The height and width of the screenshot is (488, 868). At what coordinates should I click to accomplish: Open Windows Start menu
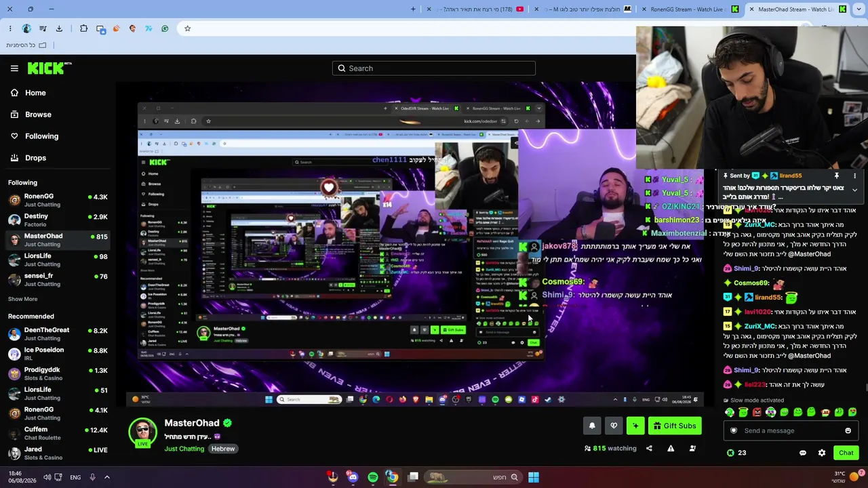click(x=534, y=477)
